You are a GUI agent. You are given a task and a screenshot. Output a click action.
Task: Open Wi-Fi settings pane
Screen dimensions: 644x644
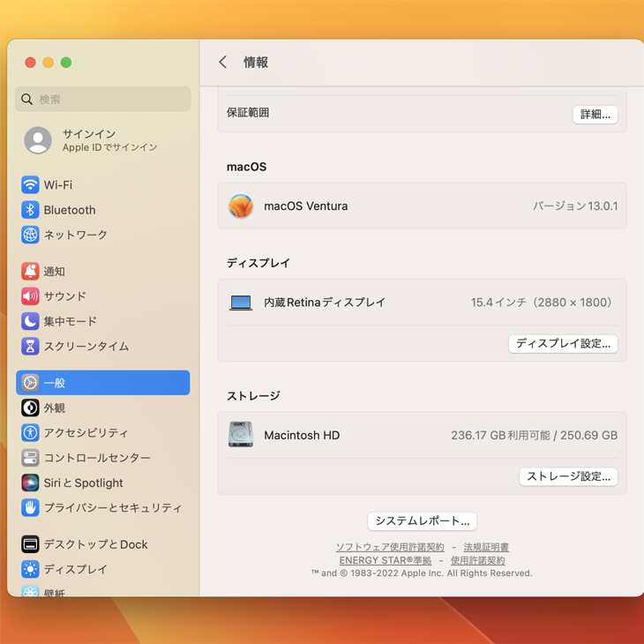click(102, 185)
